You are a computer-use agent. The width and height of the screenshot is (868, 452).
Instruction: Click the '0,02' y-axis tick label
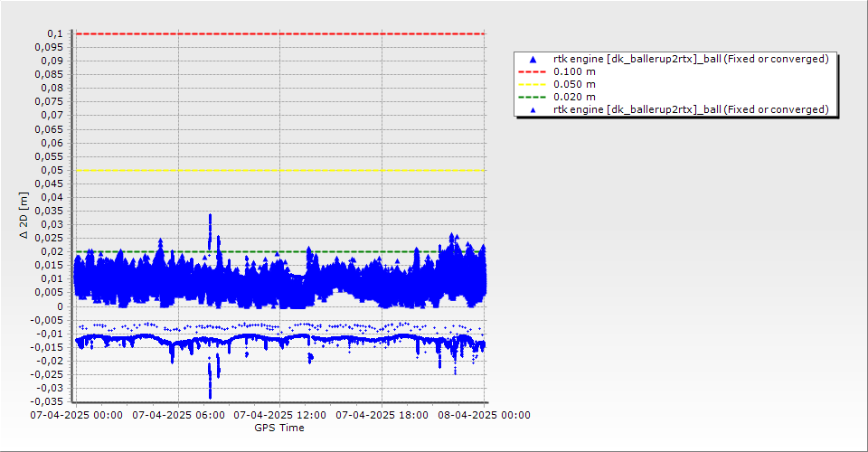click(x=52, y=251)
